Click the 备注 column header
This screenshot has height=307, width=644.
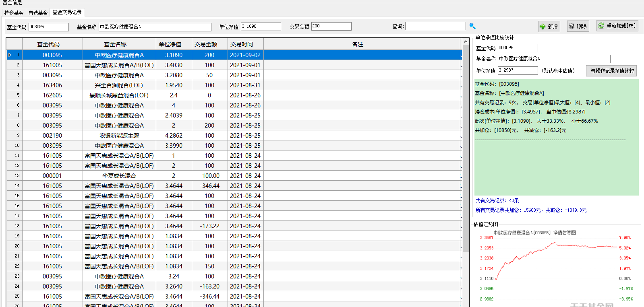pyautogui.click(x=357, y=44)
